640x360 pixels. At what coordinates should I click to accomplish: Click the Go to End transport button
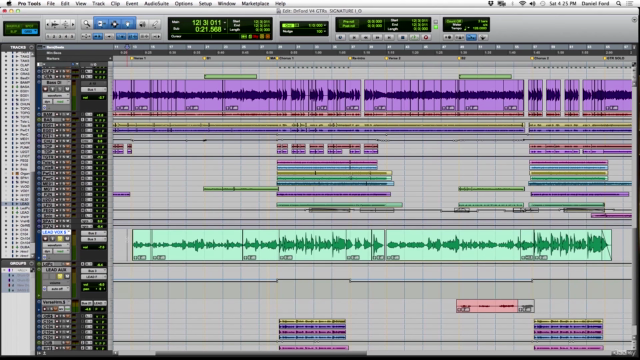pos(390,38)
